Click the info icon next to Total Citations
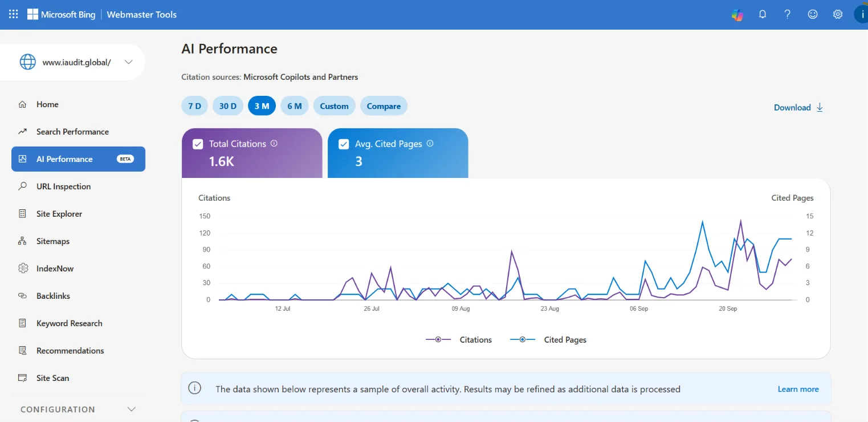This screenshot has height=422, width=868. [x=274, y=144]
